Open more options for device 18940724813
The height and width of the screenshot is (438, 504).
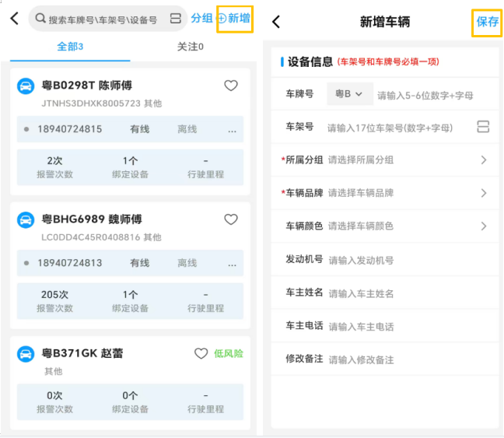coord(232,264)
